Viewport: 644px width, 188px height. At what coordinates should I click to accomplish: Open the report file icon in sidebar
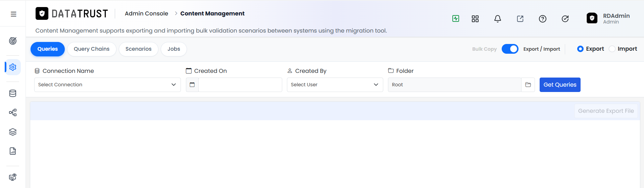click(x=13, y=151)
